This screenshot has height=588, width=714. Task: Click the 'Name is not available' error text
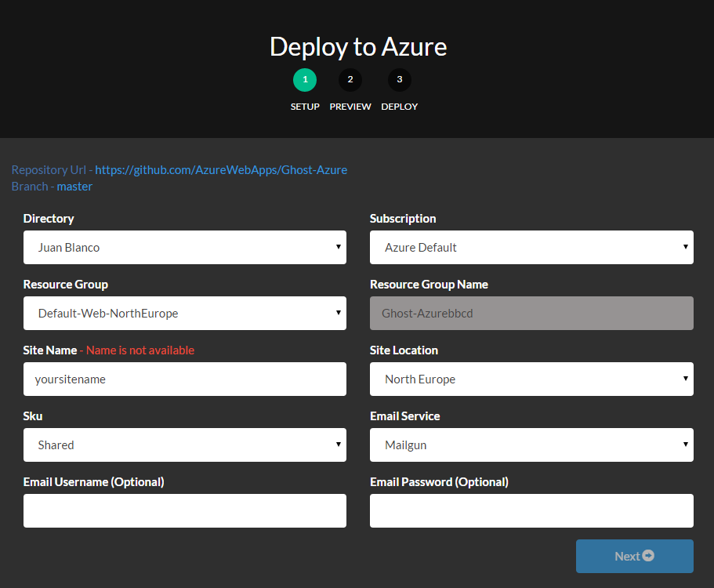point(140,350)
